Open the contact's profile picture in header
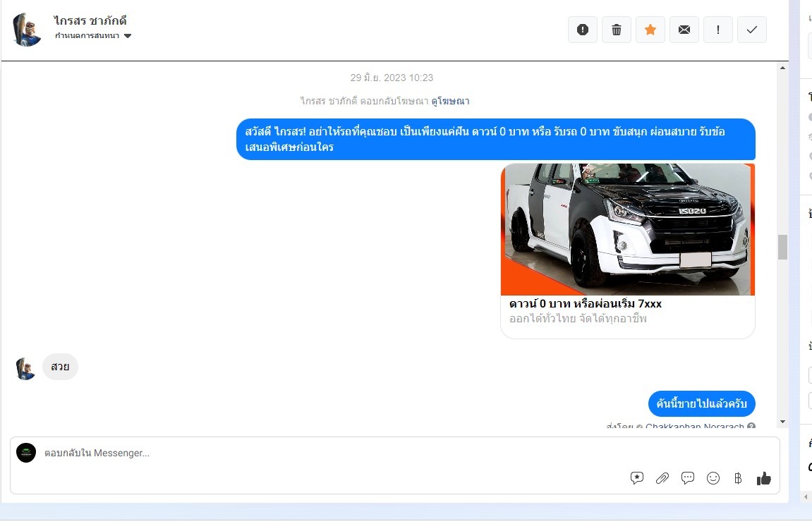This screenshot has width=812, height=524. [26, 30]
